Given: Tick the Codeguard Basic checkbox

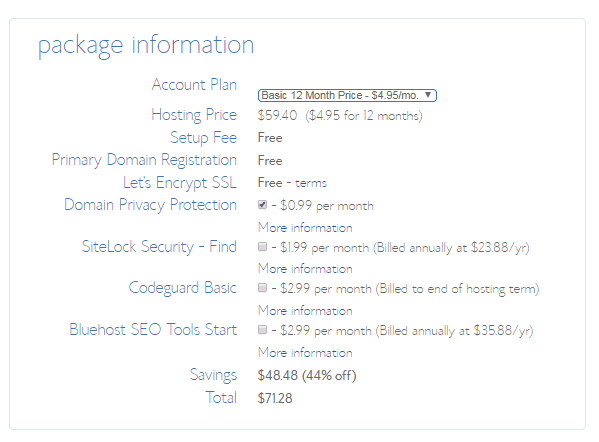Looking at the screenshot, I should (262, 288).
